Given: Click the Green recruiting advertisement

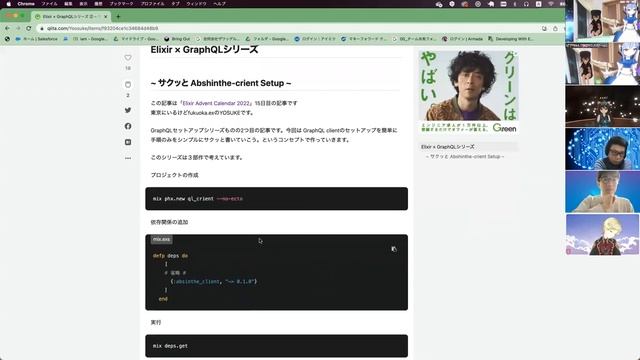Looking at the screenshot, I should pos(469,92).
